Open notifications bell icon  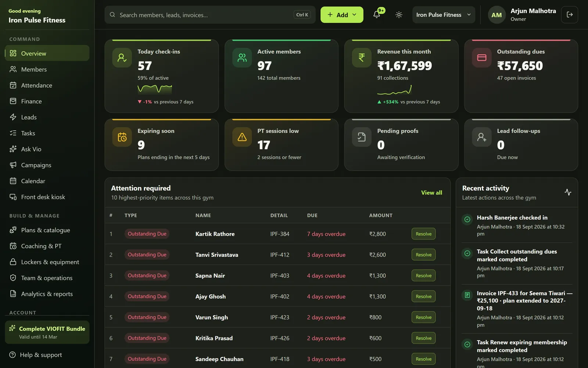pyautogui.click(x=377, y=15)
